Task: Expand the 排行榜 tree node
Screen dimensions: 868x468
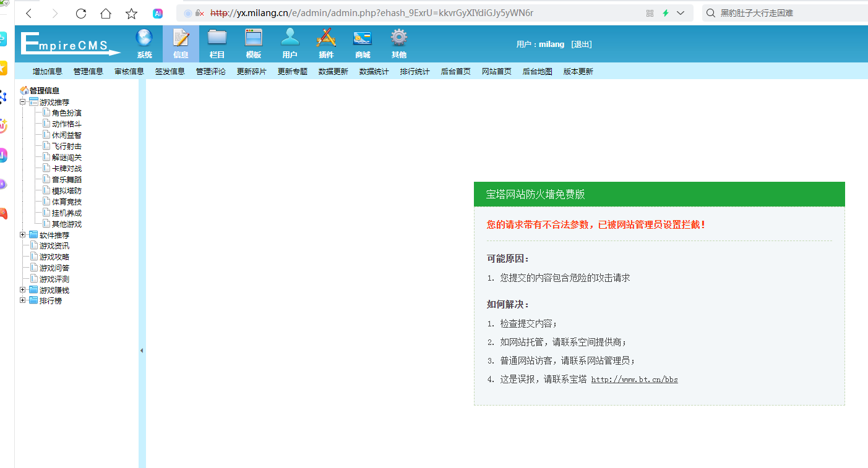Action: [23, 300]
